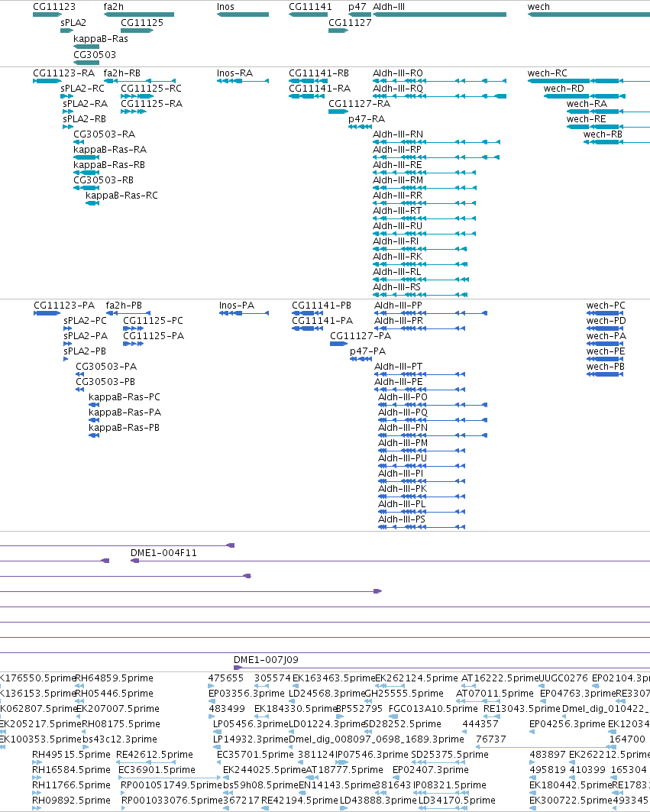
Task: Click transcript CG11141-RB
Action: tap(319, 73)
